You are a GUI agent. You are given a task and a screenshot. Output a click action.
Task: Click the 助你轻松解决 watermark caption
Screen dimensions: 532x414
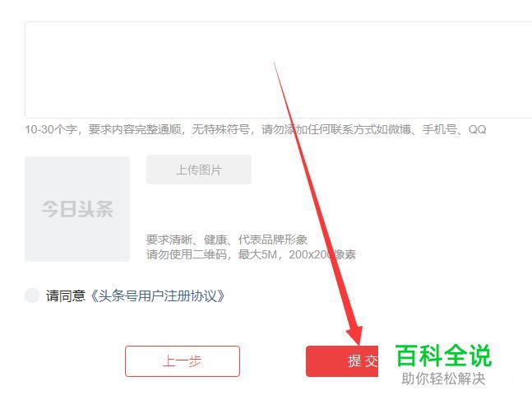pyautogui.click(x=443, y=379)
